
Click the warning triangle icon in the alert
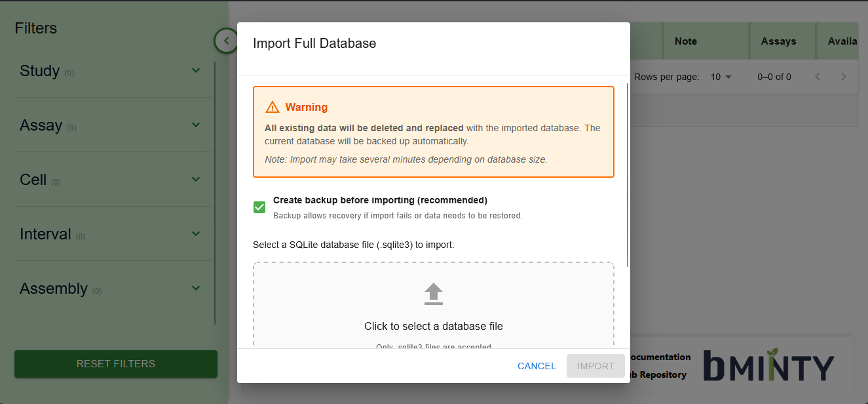[x=272, y=106]
